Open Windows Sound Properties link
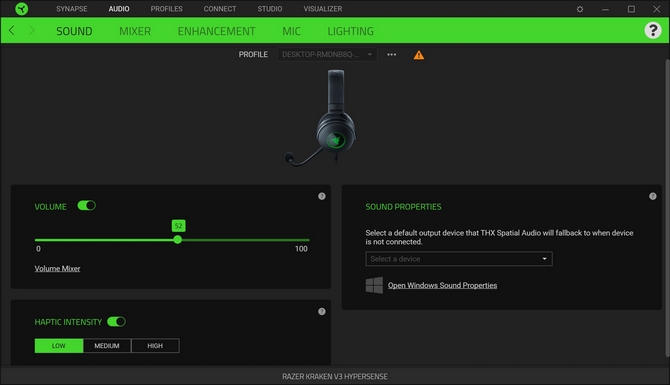 442,285
